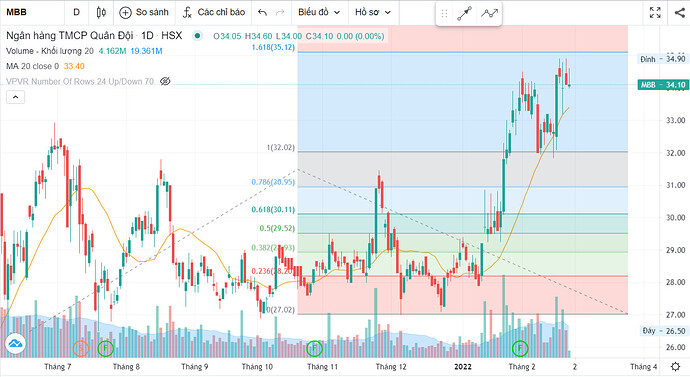Image resolution: width=690 pixels, height=377 pixels.
Task: Expand the Hồ sơ dropdown
Action: (x=373, y=12)
